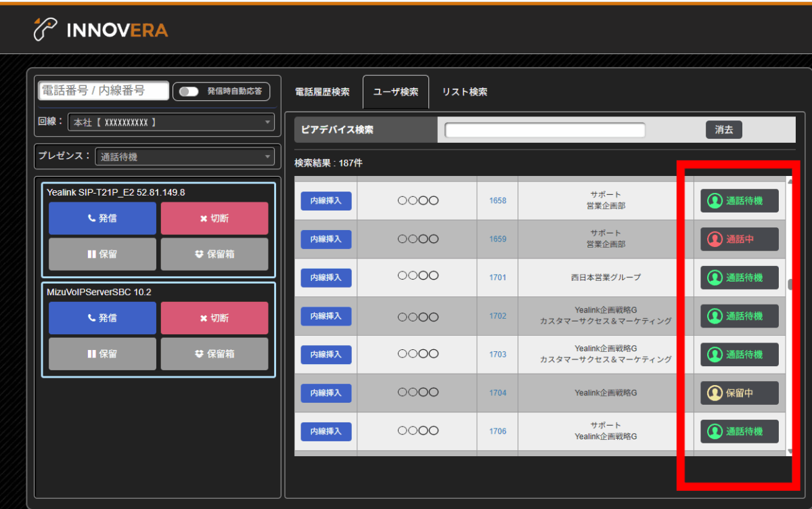Click the green 通話待機 status icon for 1658
Screen dimensions: 812x509
pos(715,200)
